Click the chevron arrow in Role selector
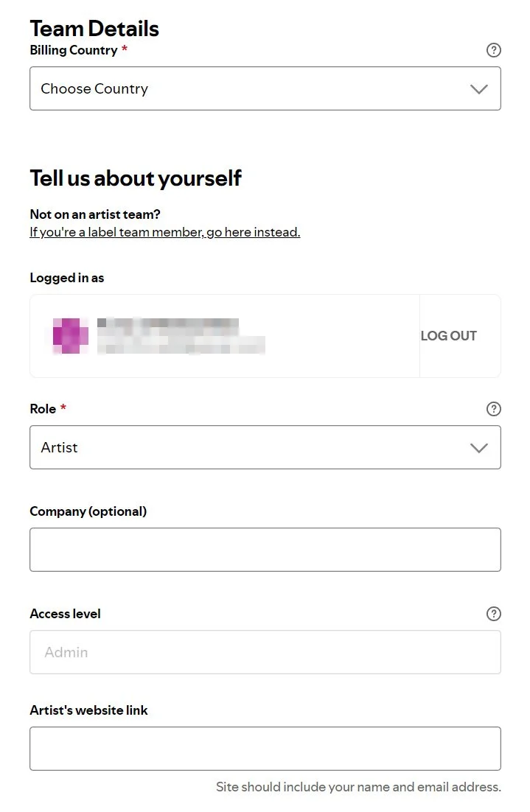530x812 pixels. (x=478, y=448)
